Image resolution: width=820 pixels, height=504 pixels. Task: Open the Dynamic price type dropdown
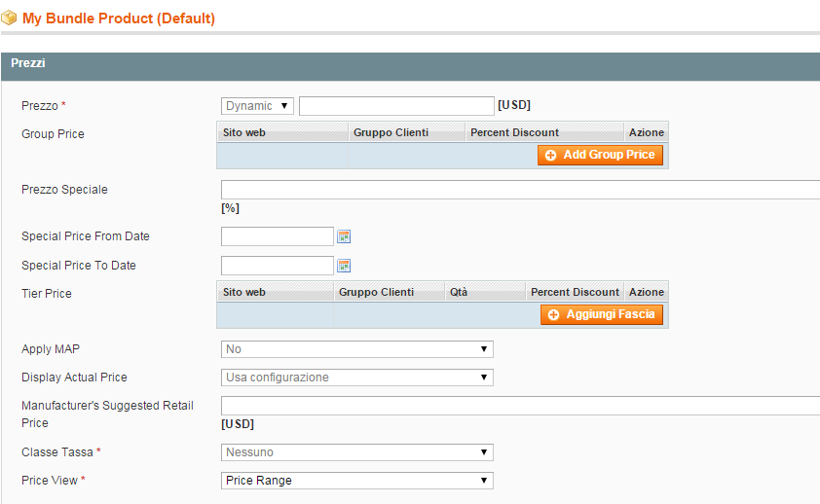257,106
